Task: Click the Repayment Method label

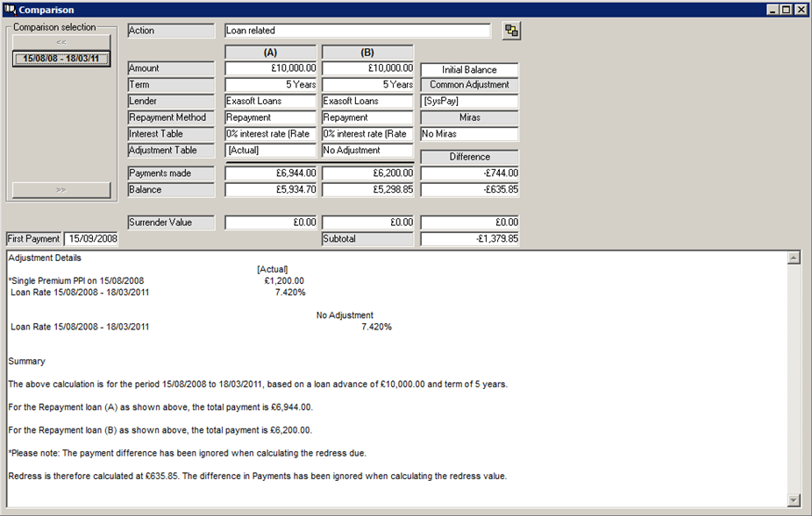Action: pyautogui.click(x=171, y=117)
